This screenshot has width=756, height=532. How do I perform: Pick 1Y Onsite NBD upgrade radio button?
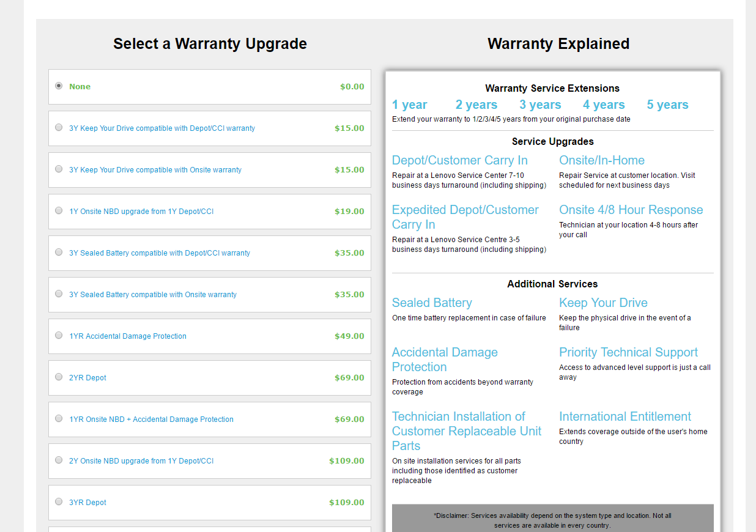[59, 210]
